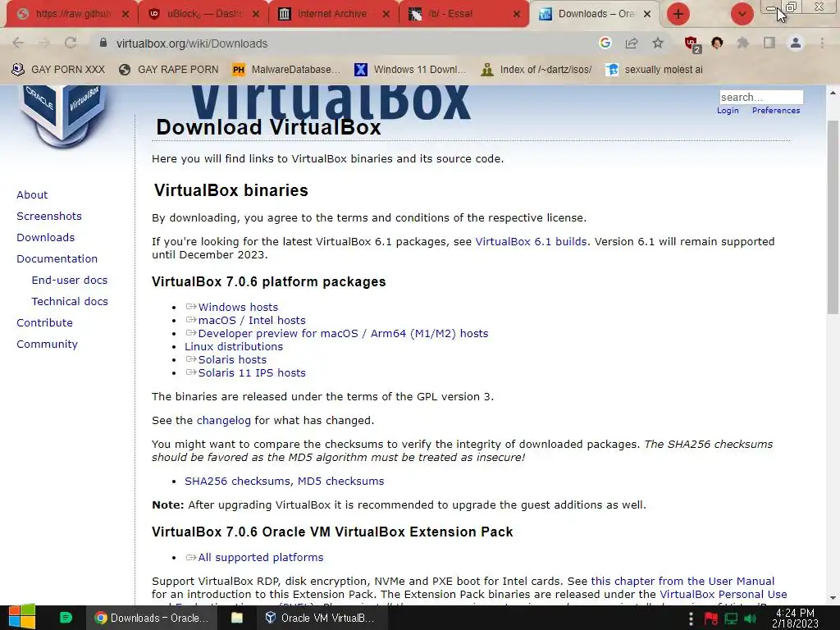Follow the VirtualBox 6.1 builds link
Image resolution: width=840 pixels, height=630 pixels.
coord(531,242)
